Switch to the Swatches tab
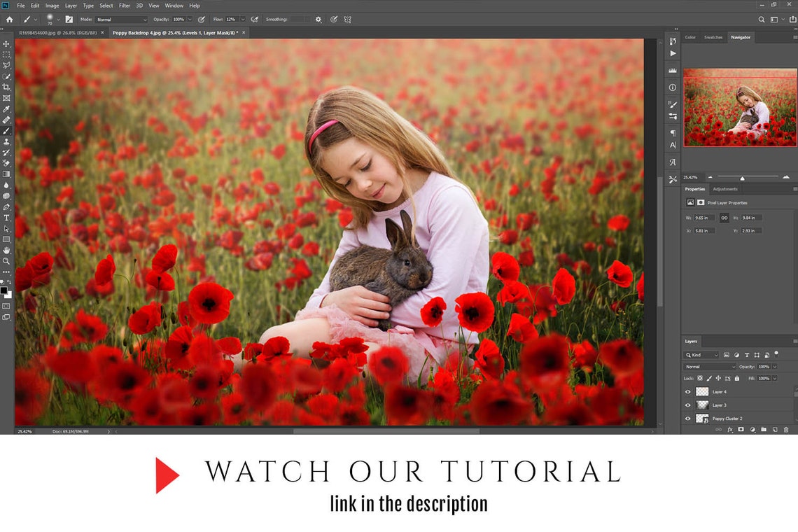This screenshot has height=532, width=798. click(713, 37)
